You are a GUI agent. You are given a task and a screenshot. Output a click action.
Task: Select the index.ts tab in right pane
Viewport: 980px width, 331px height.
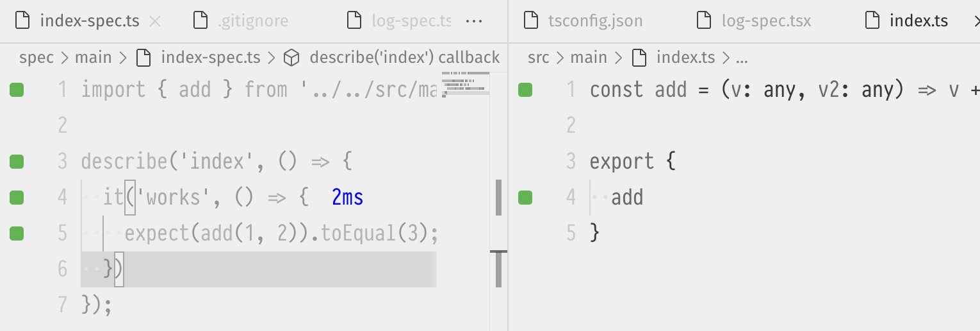[x=906, y=21]
